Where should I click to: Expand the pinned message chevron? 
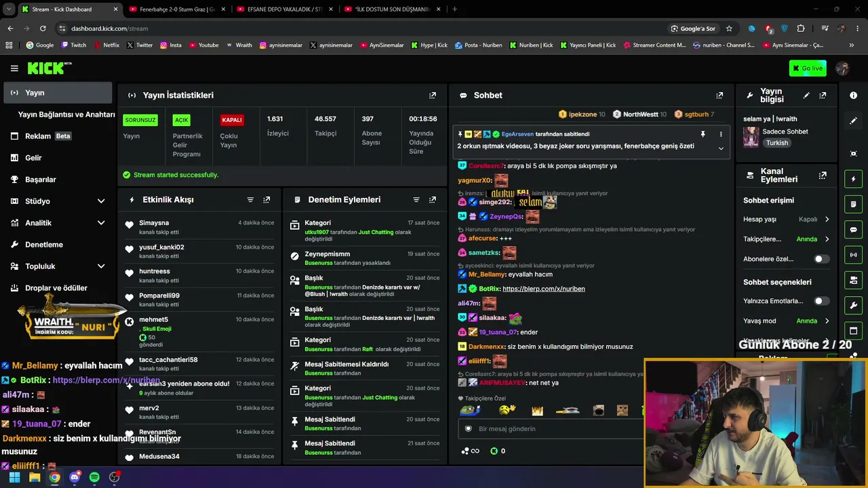tap(721, 148)
